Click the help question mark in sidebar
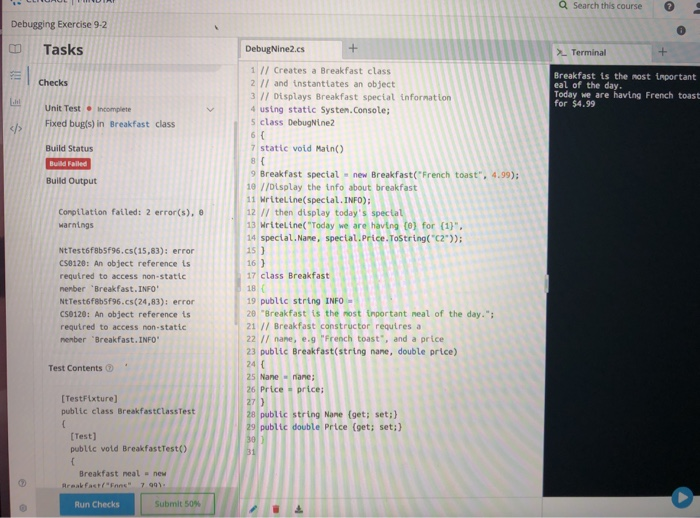This screenshot has width=700, height=518. tap(22, 483)
